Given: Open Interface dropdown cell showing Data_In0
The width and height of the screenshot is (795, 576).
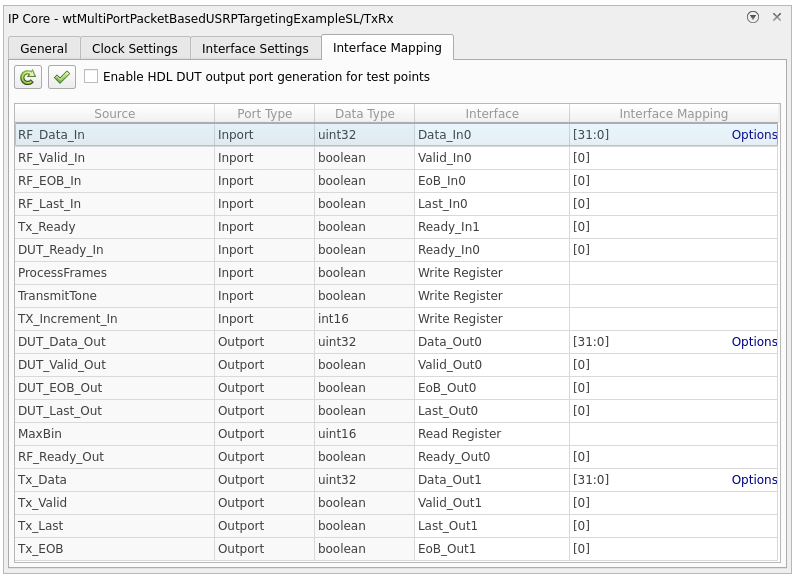Looking at the screenshot, I should [x=491, y=135].
